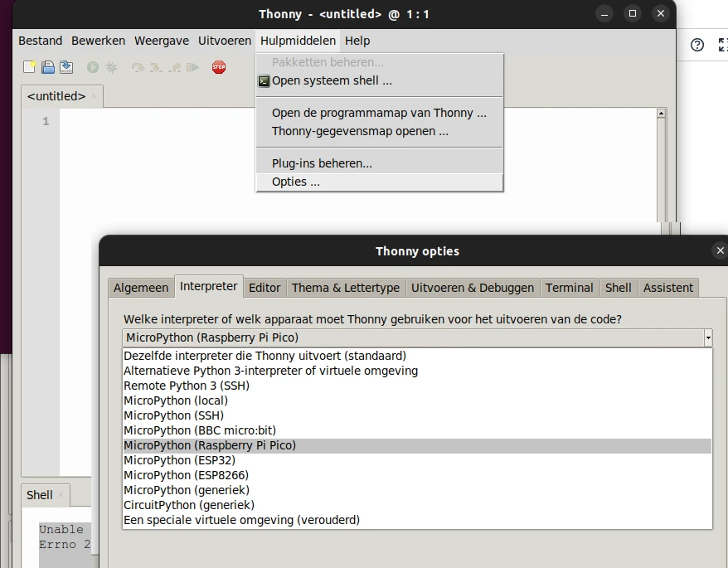Switch to the Algemeen tab

pyautogui.click(x=141, y=288)
